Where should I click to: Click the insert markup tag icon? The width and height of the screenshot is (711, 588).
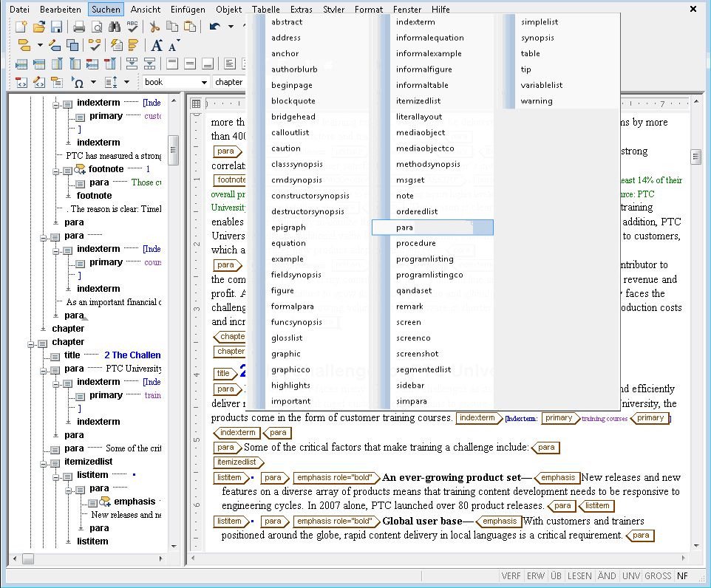click(24, 45)
